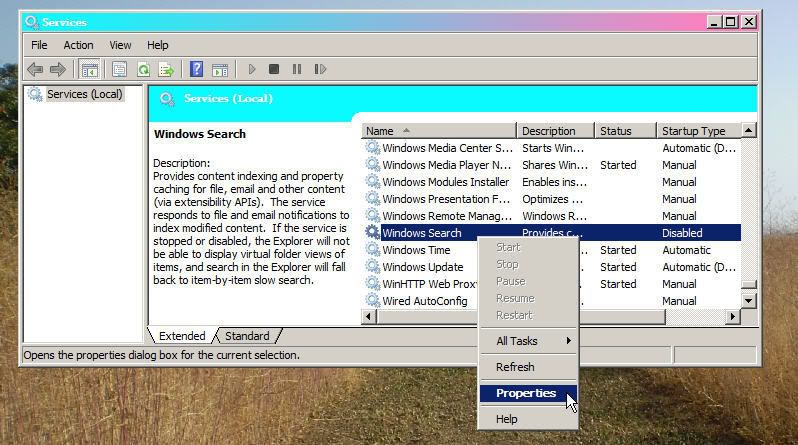Open the File menu
The width and height of the screenshot is (798, 445).
click(x=39, y=45)
